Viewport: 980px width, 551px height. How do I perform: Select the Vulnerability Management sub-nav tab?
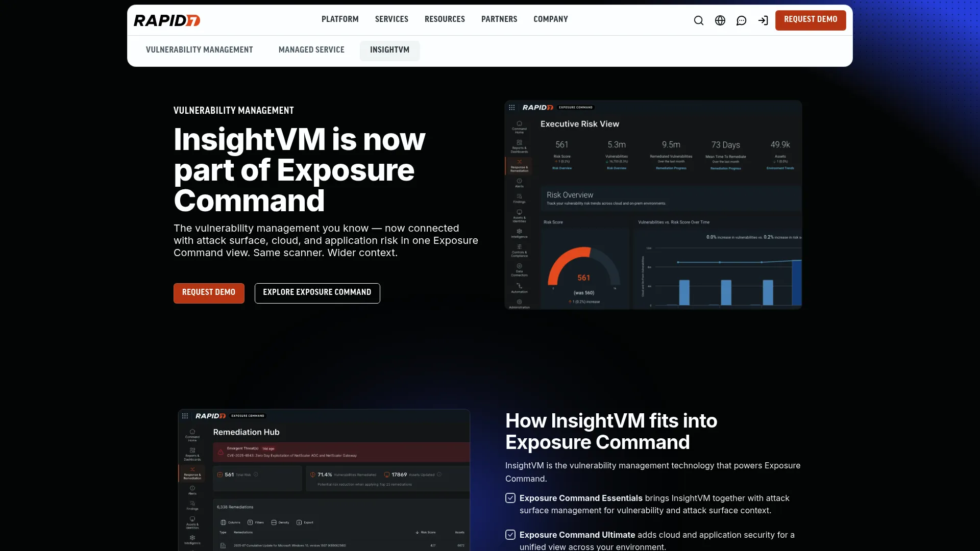[x=200, y=50]
